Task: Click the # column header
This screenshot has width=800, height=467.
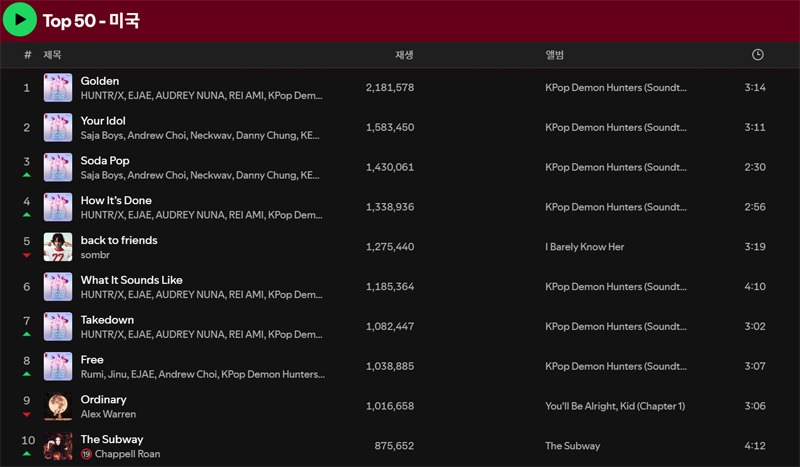Action: click(x=28, y=55)
